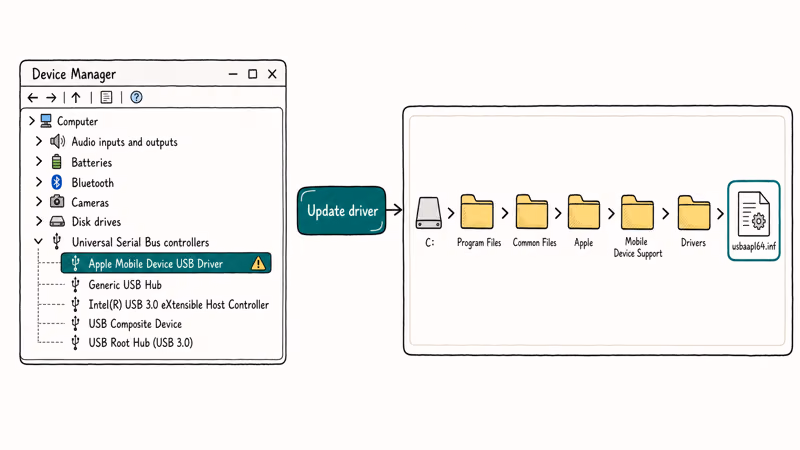The height and width of the screenshot is (450, 800).
Task: Click the yellow warning icon on Apple driver
Action: click(x=258, y=263)
